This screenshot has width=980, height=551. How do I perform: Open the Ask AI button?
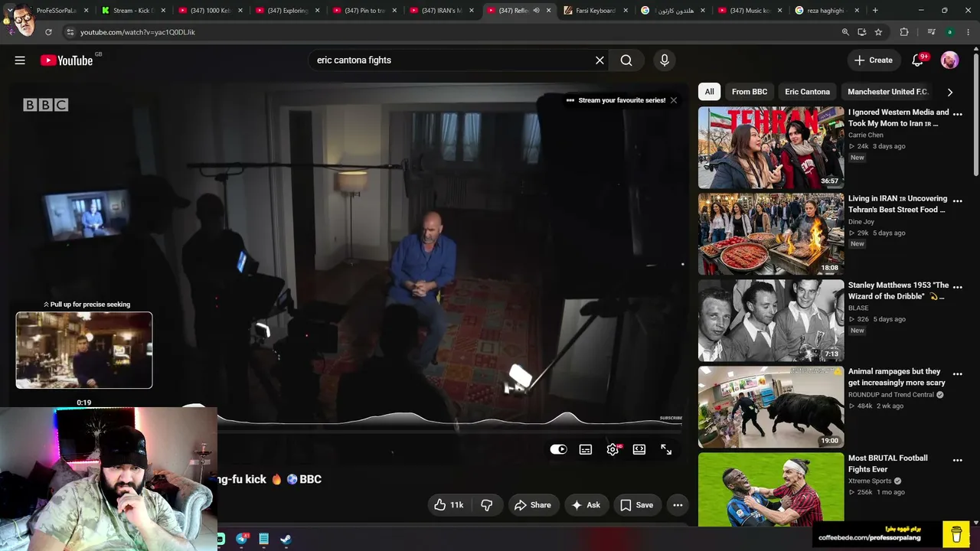tap(586, 505)
